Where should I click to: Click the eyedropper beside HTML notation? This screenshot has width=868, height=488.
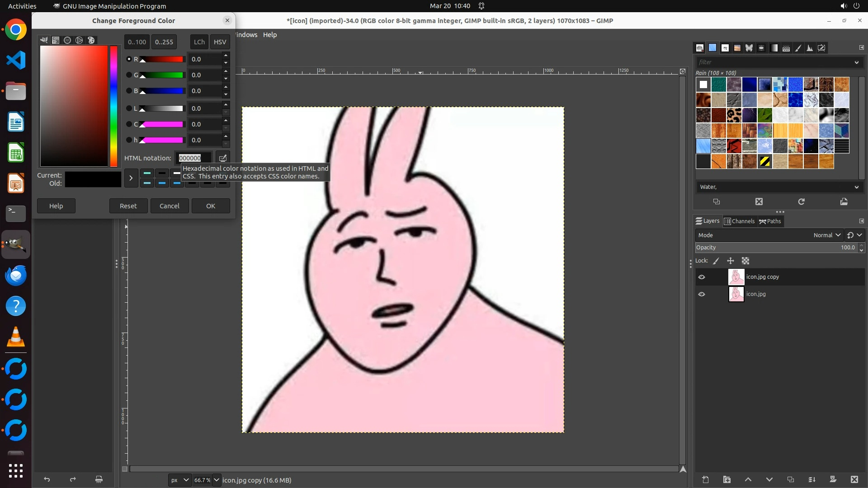point(222,158)
